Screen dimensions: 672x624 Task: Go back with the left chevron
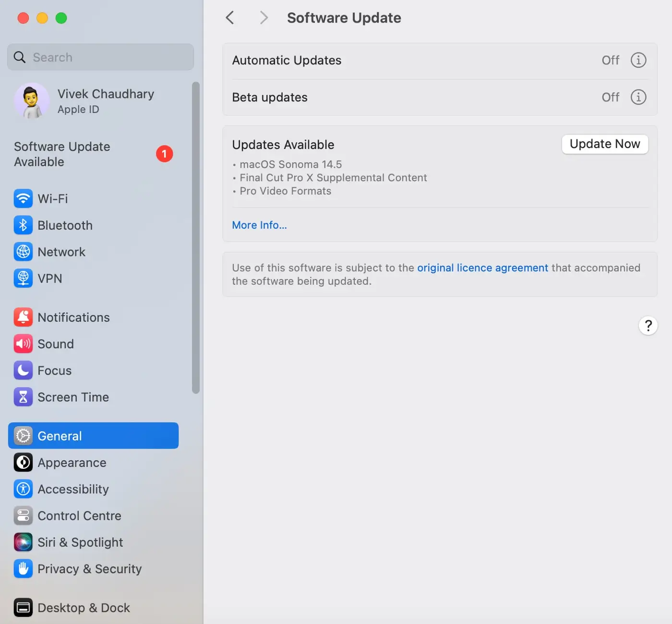[x=230, y=18]
